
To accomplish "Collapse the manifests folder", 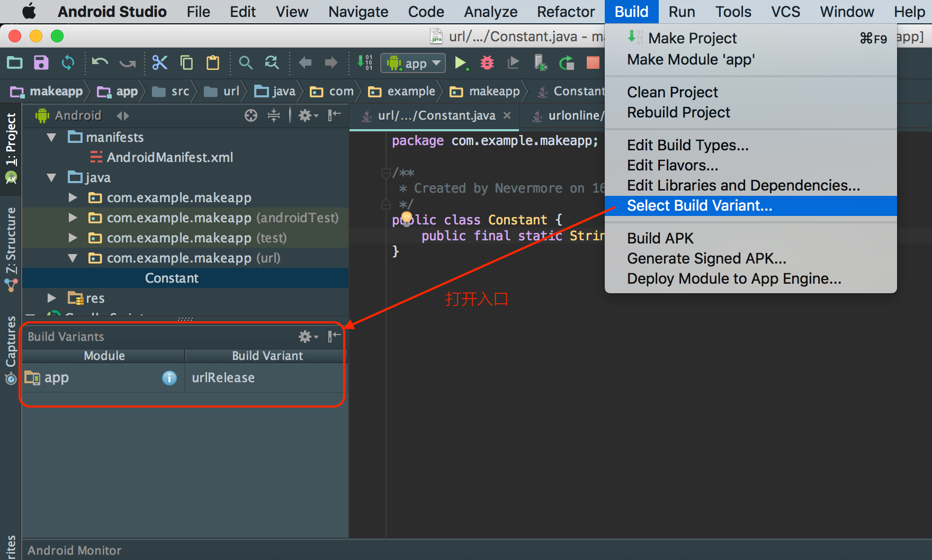I will click(x=52, y=138).
